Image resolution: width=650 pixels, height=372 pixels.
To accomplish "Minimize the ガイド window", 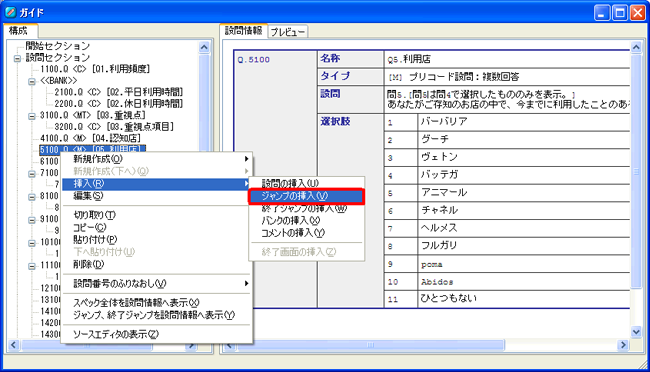I will coord(602,13).
